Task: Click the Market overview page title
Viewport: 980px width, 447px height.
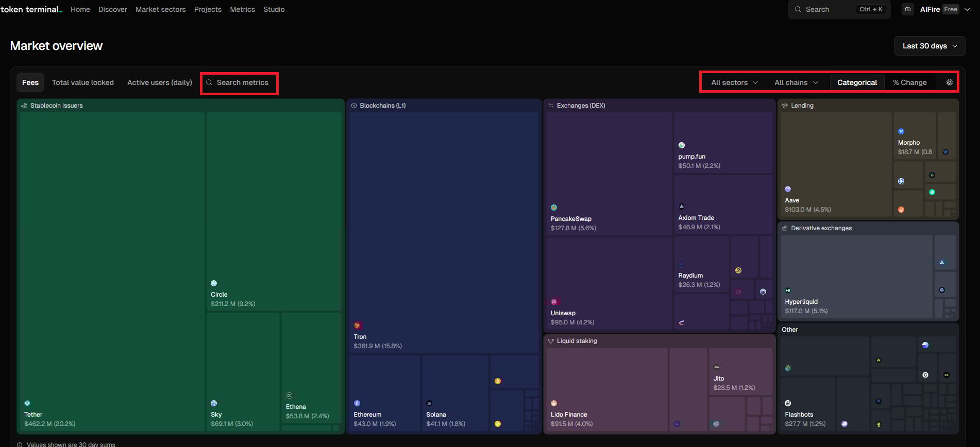Action: (57, 46)
